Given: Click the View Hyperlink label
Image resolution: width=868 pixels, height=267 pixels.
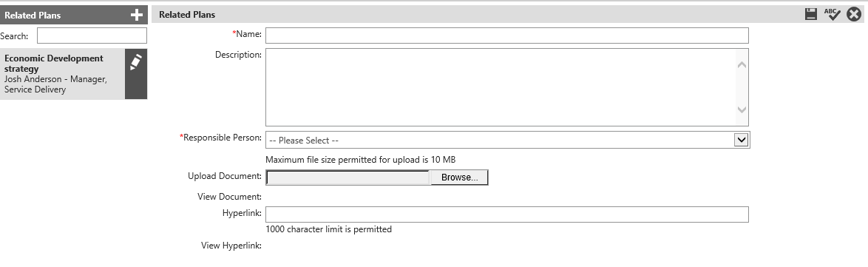Looking at the screenshot, I should click(x=231, y=246).
